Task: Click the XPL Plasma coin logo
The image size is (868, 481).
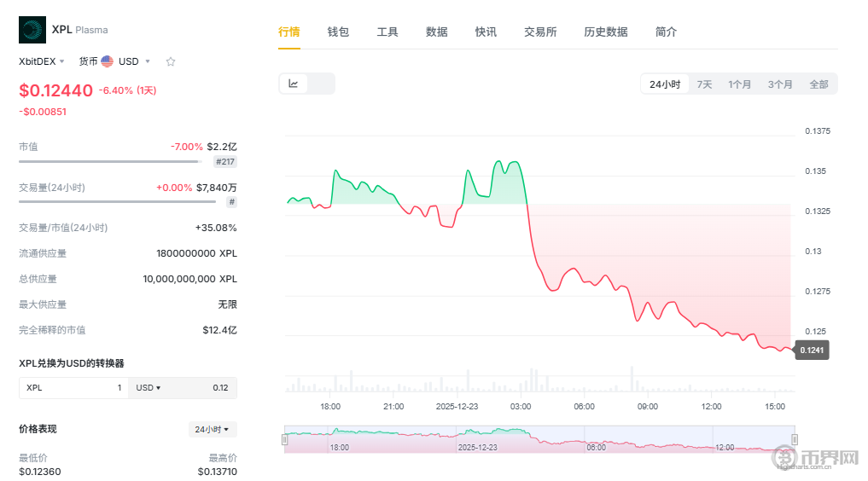Action: click(x=32, y=30)
